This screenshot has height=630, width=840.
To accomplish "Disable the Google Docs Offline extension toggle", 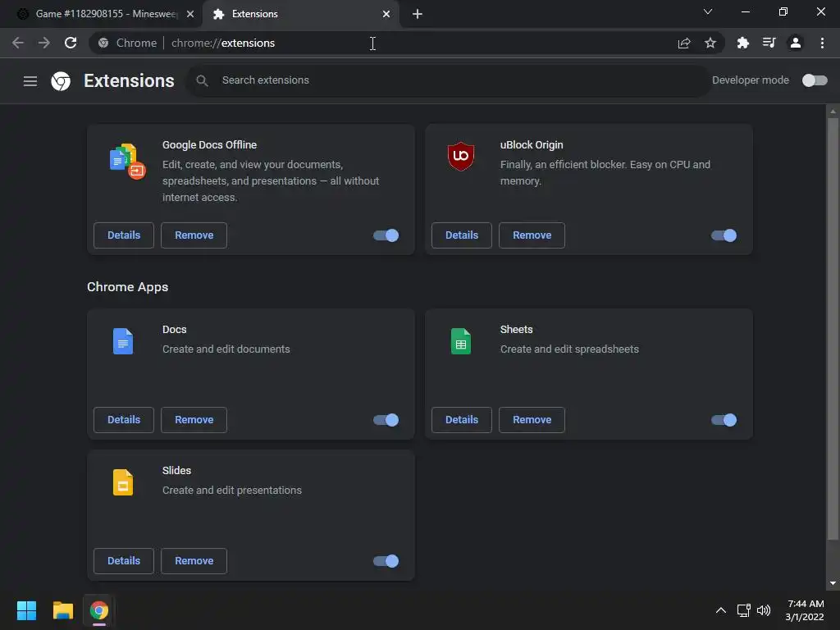I will (x=386, y=235).
